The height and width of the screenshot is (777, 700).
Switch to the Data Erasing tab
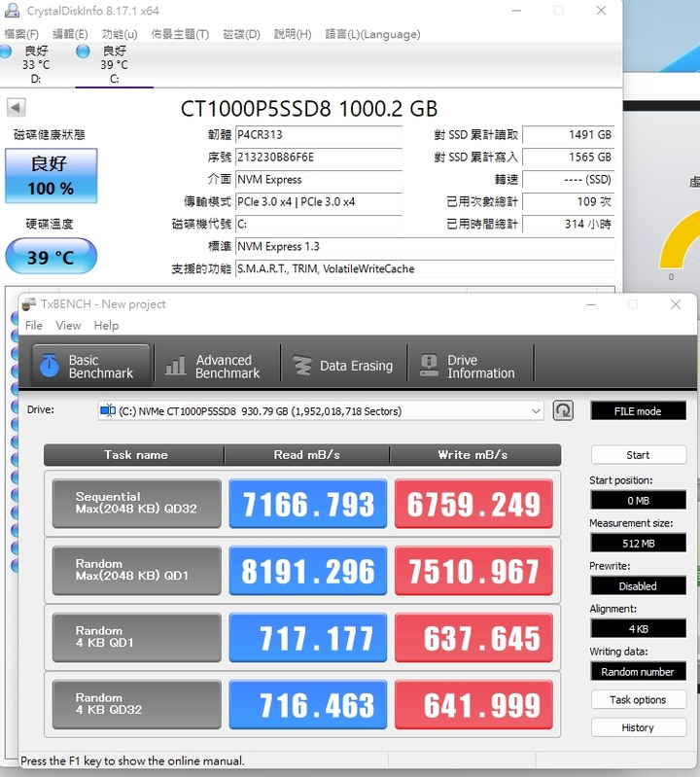pos(344,366)
